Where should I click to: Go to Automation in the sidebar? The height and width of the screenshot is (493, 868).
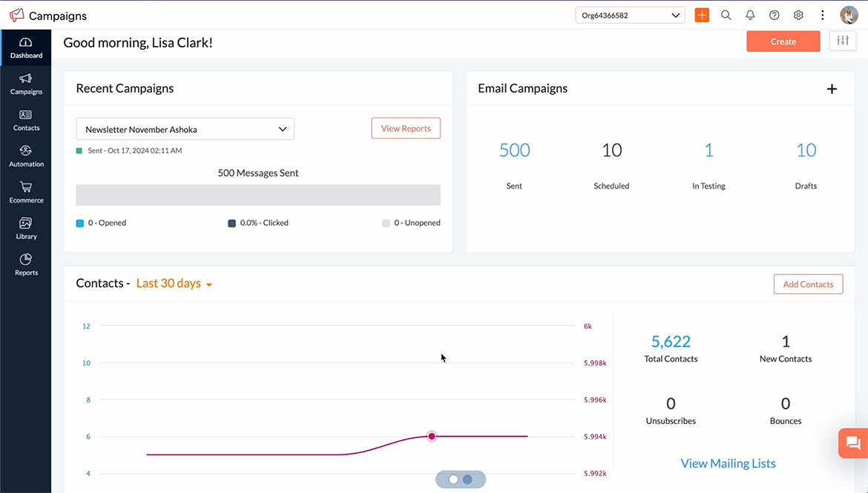[26, 155]
